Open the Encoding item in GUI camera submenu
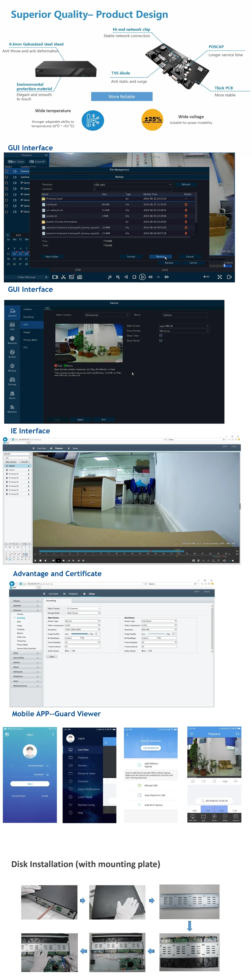 coord(28,317)
